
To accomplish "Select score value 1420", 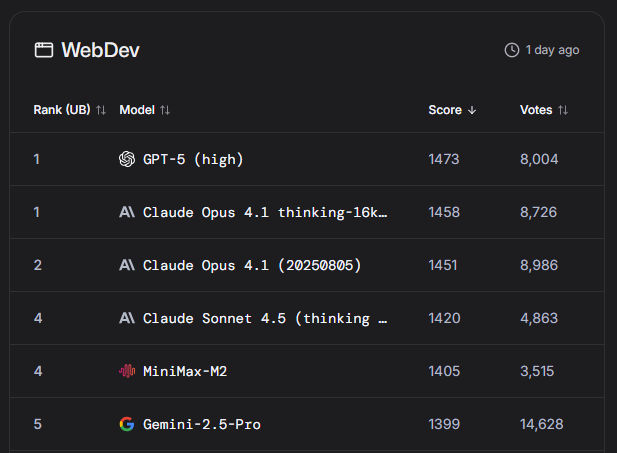I will pos(444,318).
